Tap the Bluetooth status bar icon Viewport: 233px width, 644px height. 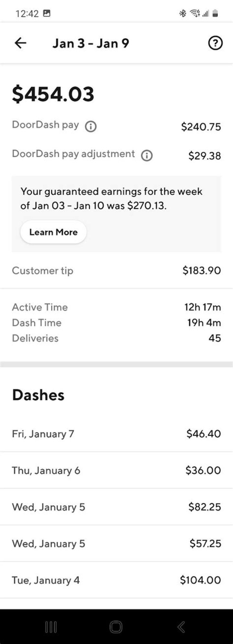[x=183, y=13]
